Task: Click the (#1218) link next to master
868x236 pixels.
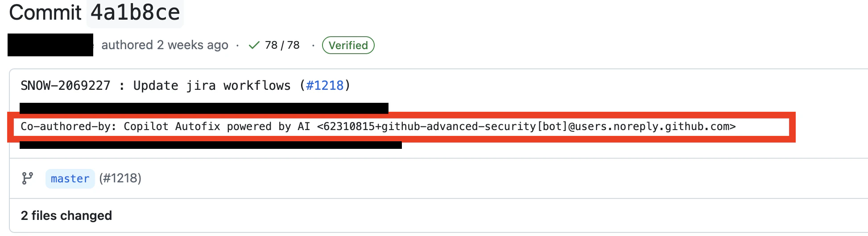Action: [120, 178]
